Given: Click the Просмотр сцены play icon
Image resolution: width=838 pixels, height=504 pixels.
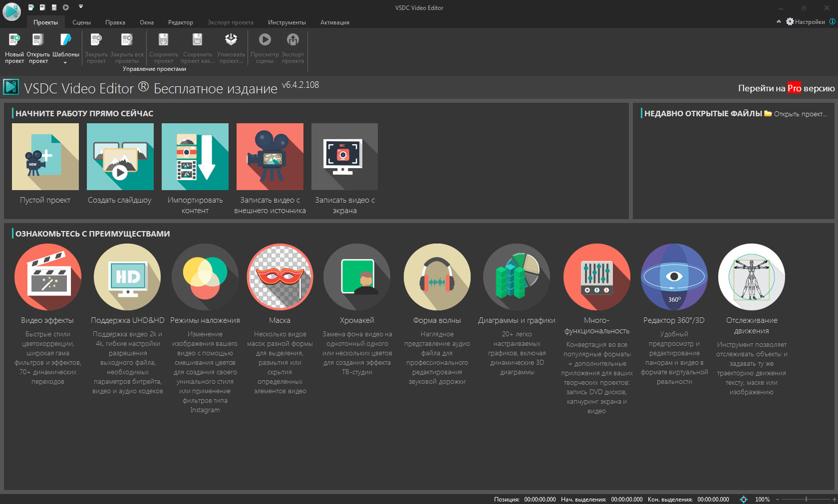Looking at the screenshot, I should [265, 39].
